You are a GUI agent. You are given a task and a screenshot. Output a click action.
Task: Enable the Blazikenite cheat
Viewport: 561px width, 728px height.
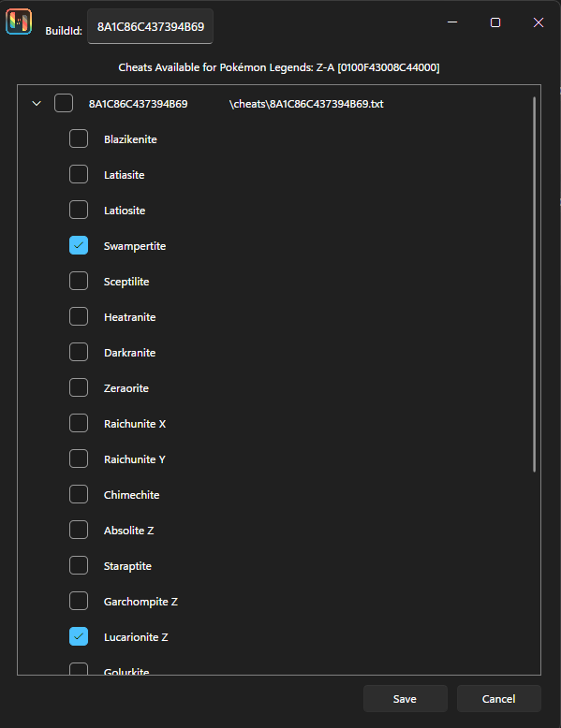click(79, 138)
